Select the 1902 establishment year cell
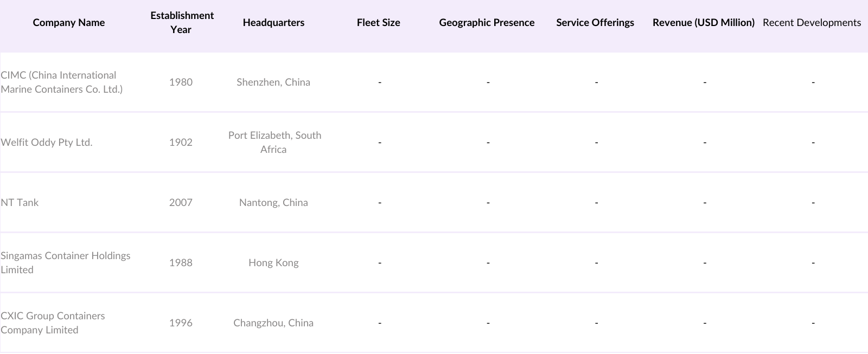 pos(181,143)
